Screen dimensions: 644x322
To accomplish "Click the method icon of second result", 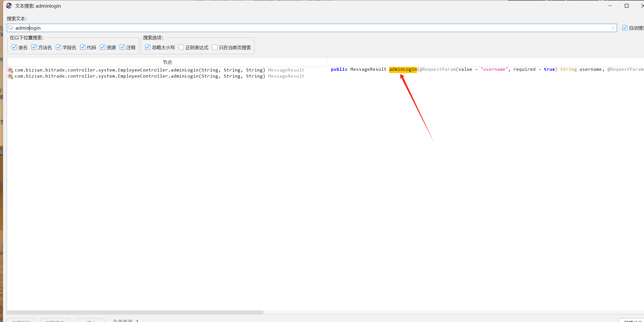I will [10, 76].
